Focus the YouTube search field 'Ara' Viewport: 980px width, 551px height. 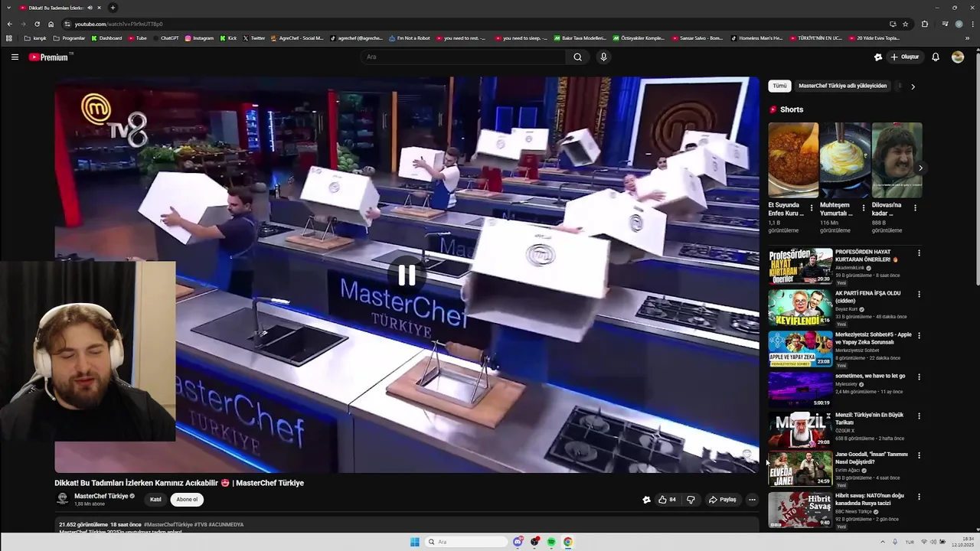[x=463, y=57]
